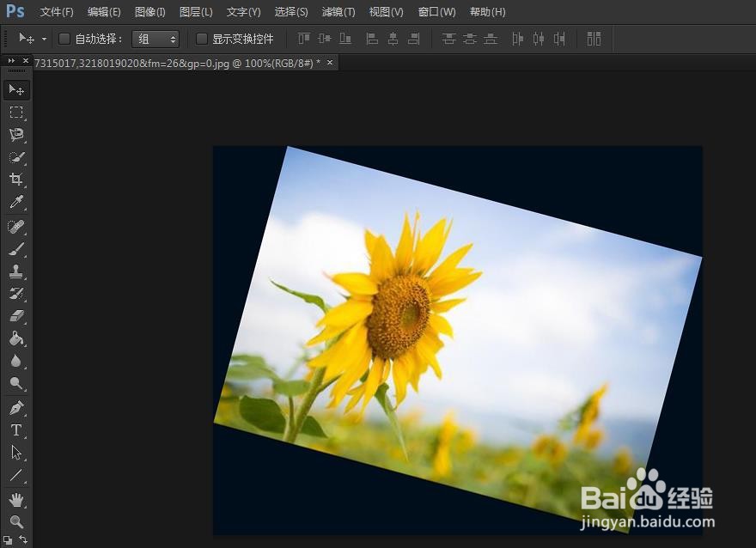Open the Move tool preset picker arrow
The image size is (756, 548).
tap(44, 39)
